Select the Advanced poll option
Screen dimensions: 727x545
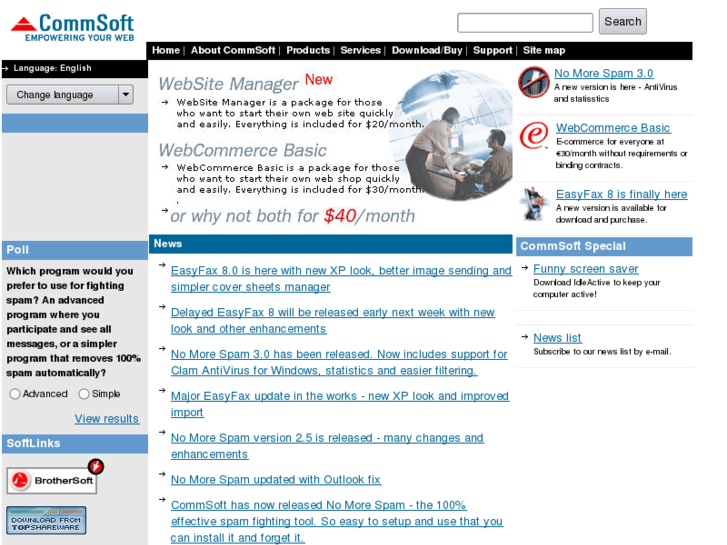click(15, 394)
